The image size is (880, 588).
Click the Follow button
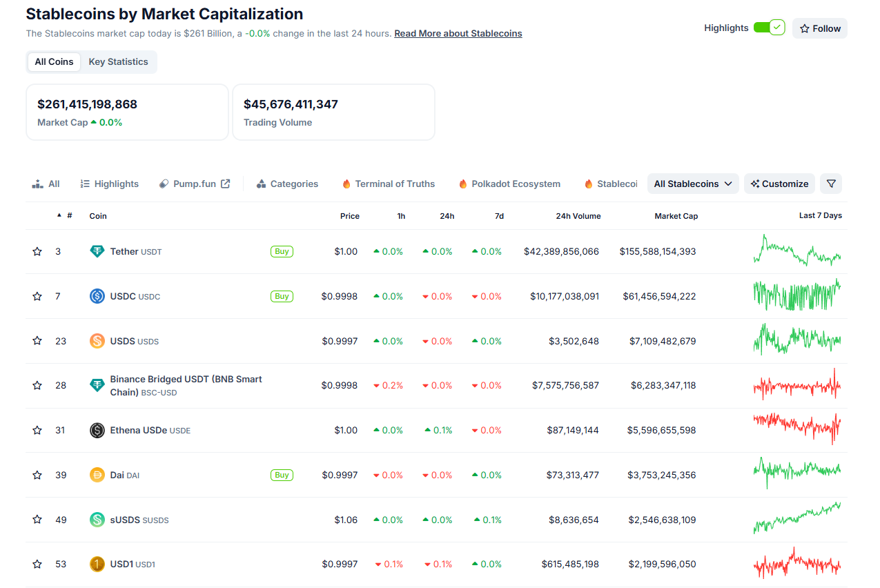820,28
